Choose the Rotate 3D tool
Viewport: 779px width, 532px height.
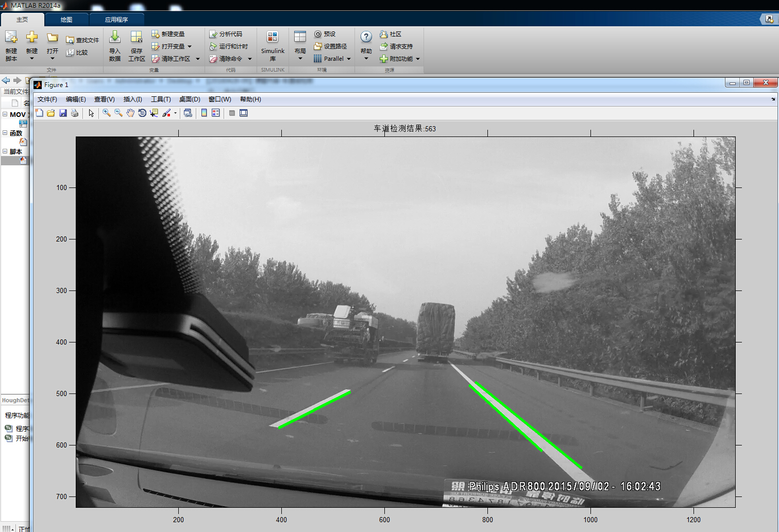(x=142, y=113)
